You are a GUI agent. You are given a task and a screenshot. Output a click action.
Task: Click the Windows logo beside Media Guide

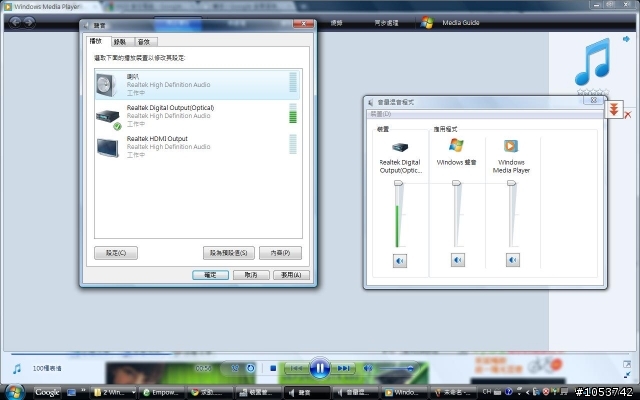pos(427,22)
